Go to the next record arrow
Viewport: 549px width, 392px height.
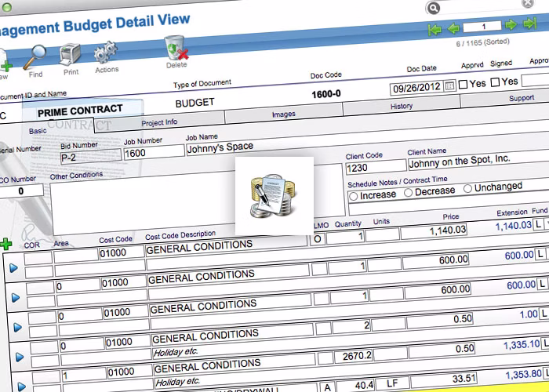click(510, 25)
